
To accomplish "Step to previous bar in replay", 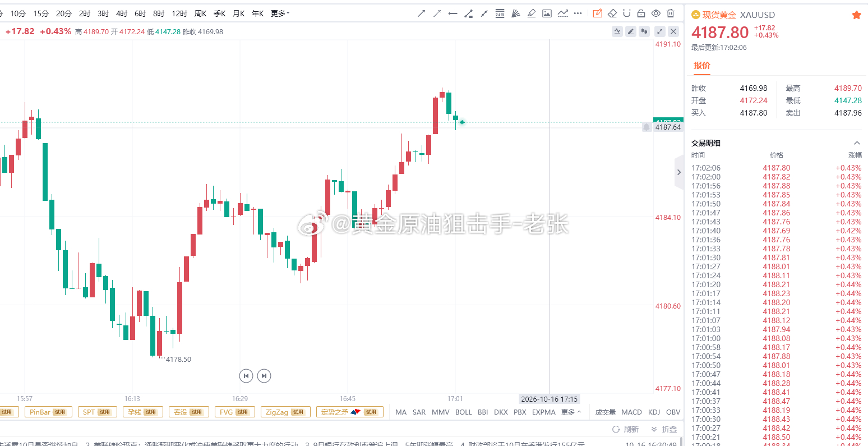I will [246, 376].
